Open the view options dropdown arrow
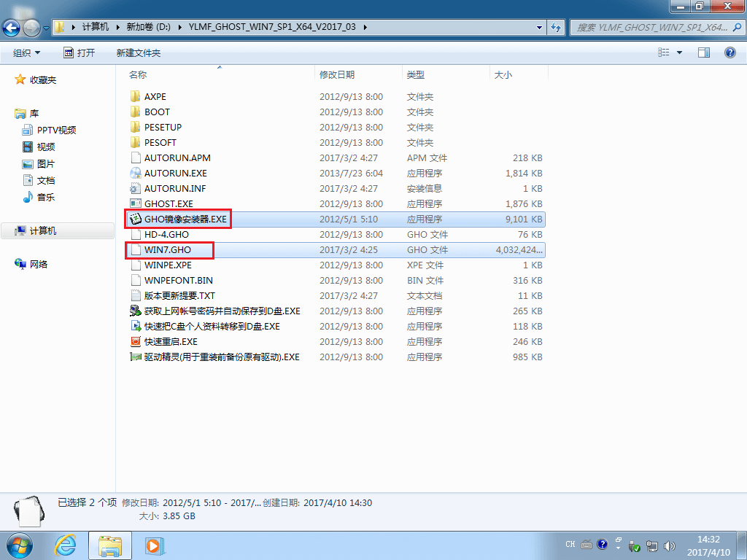 (x=679, y=52)
